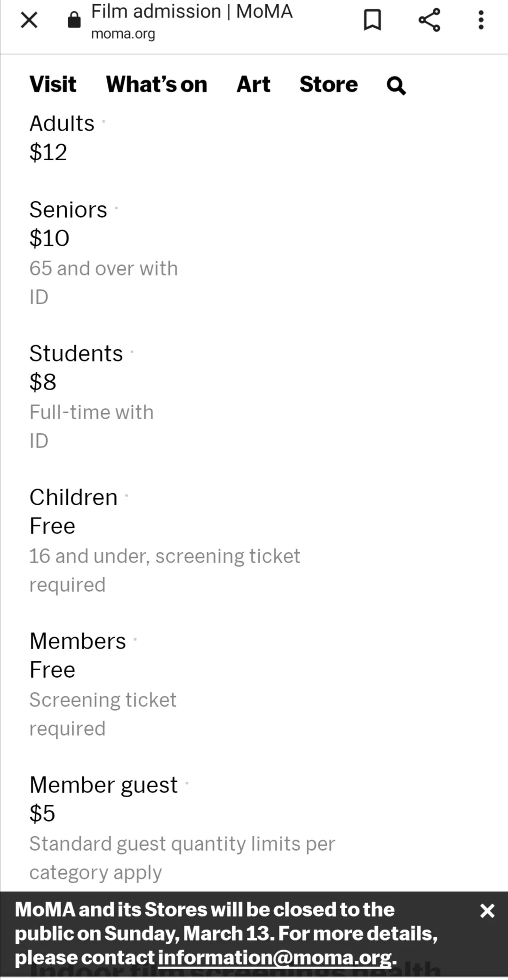Image resolution: width=508 pixels, height=980 pixels.
Task: Open the share icon
Action: coord(429,20)
